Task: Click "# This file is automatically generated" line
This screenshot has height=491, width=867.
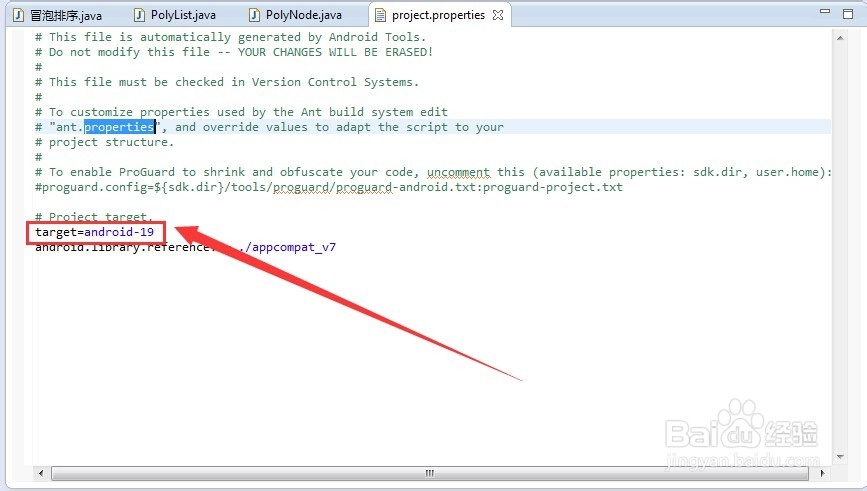Action: (x=231, y=37)
